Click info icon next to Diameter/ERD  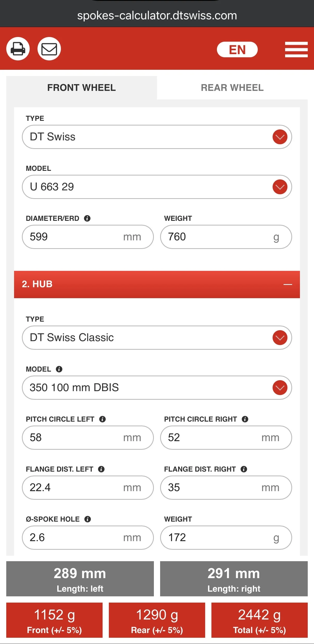point(87,218)
